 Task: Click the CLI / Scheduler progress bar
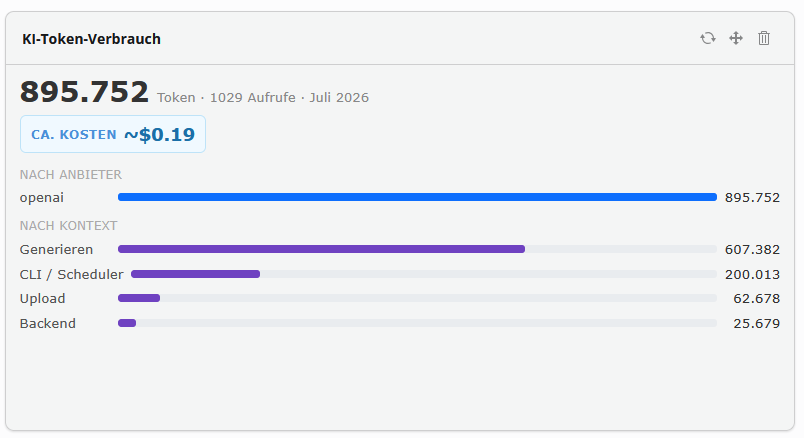coord(424,274)
